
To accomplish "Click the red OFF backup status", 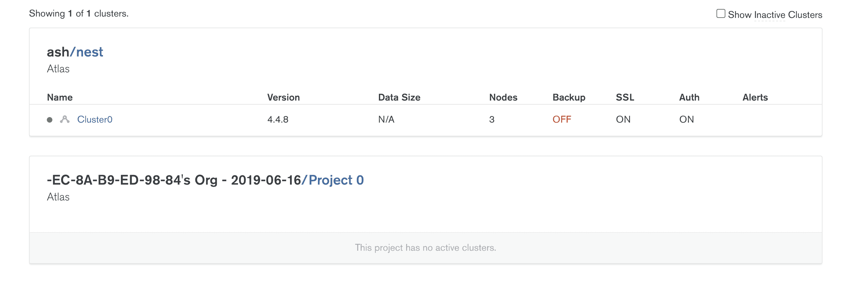I will (562, 120).
